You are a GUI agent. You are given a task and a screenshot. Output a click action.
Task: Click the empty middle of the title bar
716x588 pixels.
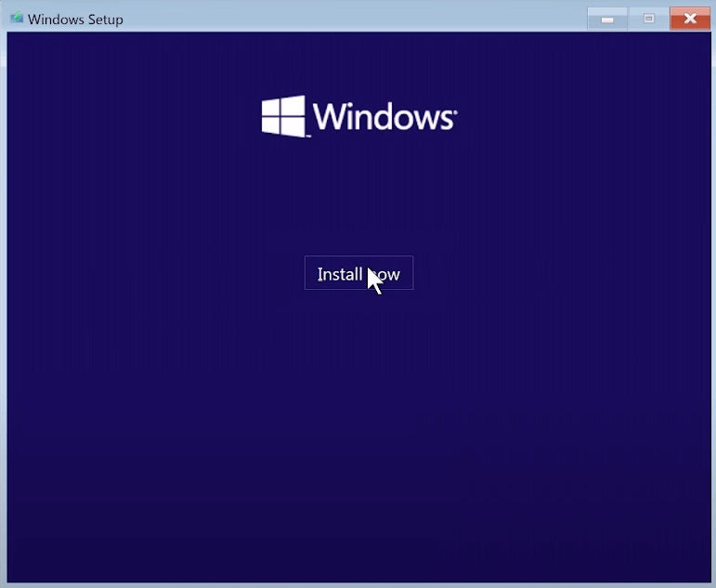[353, 19]
